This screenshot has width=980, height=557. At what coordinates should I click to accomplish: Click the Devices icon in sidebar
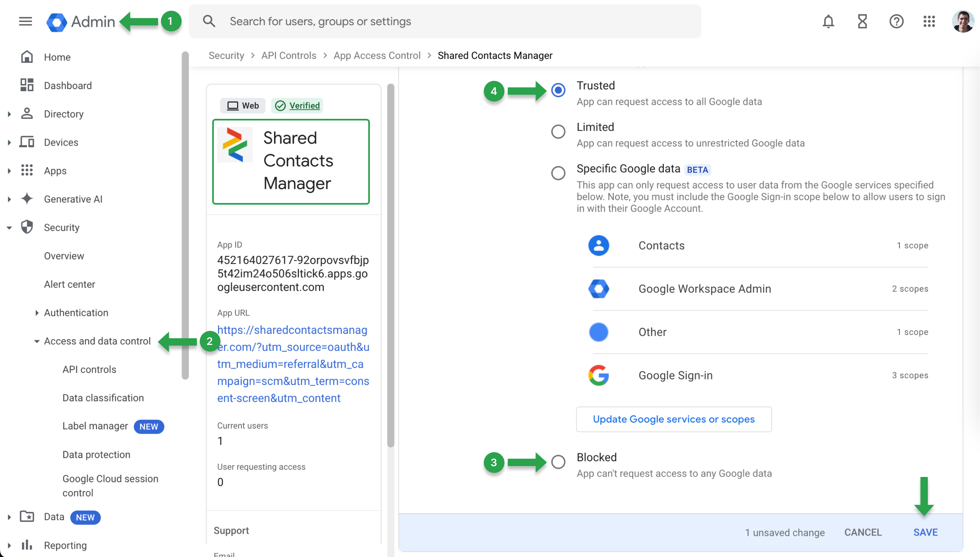(27, 142)
